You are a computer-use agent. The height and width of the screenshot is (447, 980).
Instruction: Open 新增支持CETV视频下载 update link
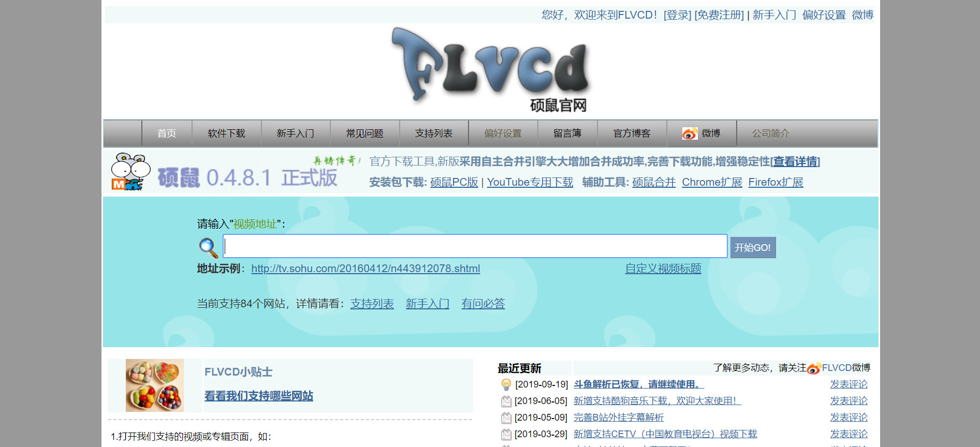[x=665, y=434]
